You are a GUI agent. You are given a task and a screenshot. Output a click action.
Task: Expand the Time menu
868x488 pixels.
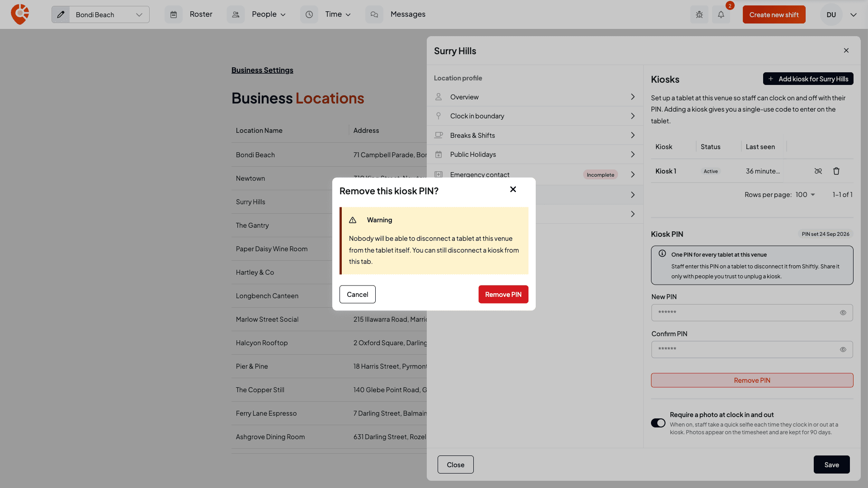pyautogui.click(x=338, y=14)
